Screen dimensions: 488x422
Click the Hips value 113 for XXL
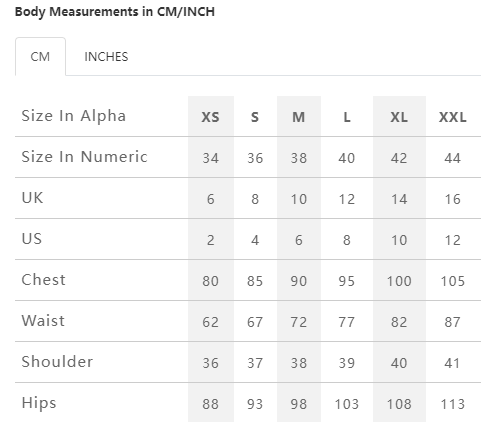[x=453, y=404]
